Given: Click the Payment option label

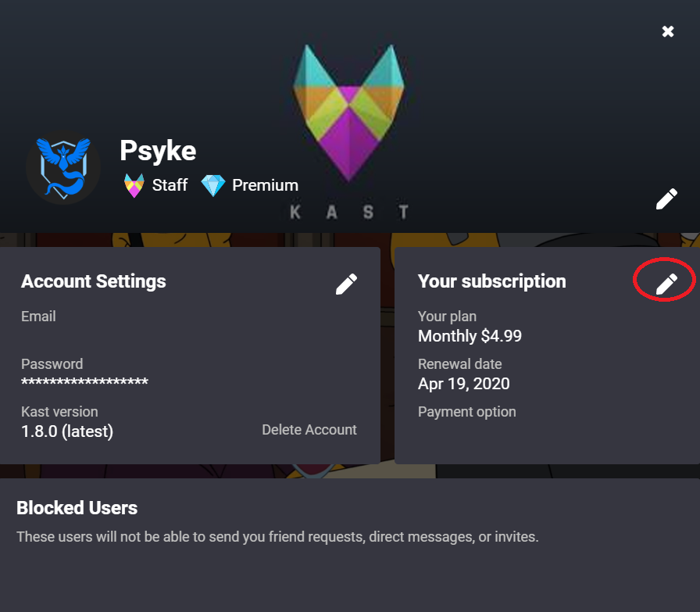Looking at the screenshot, I should (466, 412).
